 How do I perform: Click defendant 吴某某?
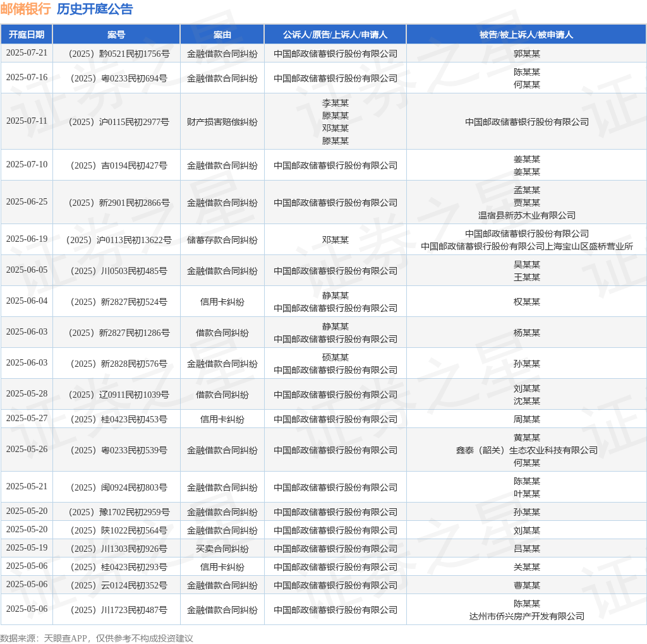pos(526,265)
